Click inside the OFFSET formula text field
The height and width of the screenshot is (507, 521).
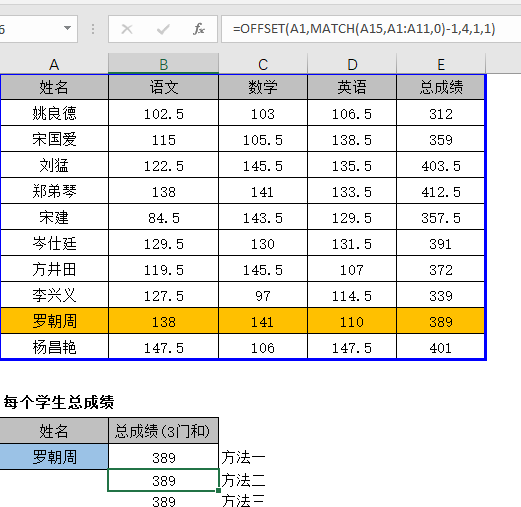[x=371, y=29]
